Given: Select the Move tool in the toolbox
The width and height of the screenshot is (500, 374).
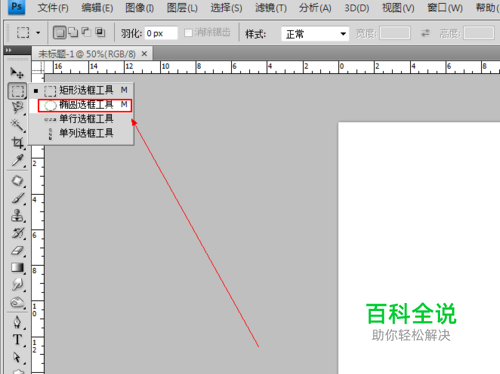Looking at the screenshot, I should [17, 72].
